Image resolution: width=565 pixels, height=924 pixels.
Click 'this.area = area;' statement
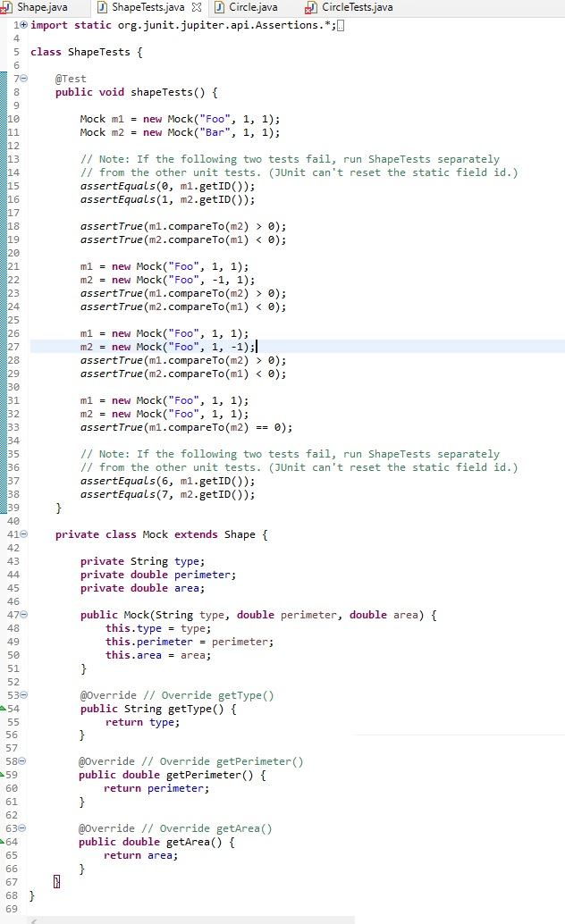[x=158, y=655]
